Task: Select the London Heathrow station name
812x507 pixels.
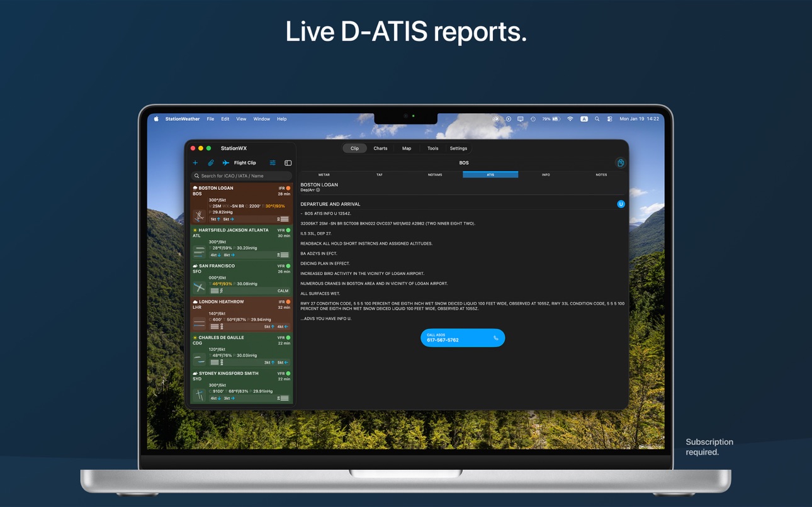Action: pyautogui.click(x=221, y=302)
